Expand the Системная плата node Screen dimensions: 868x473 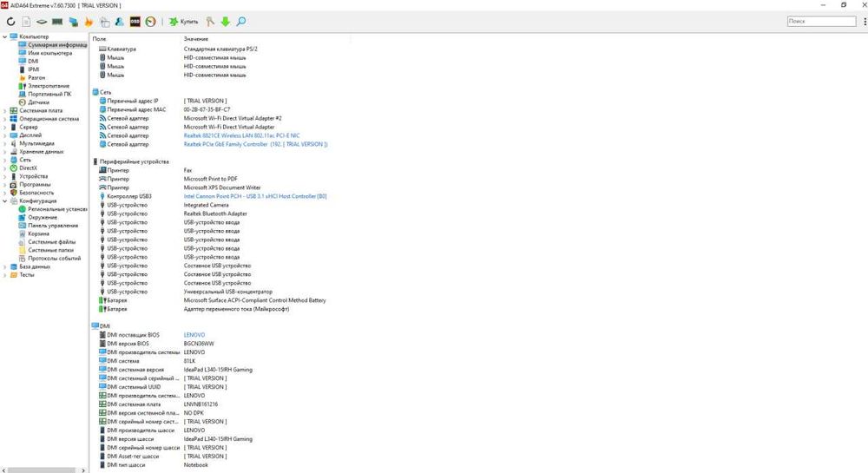tap(5, 110)
